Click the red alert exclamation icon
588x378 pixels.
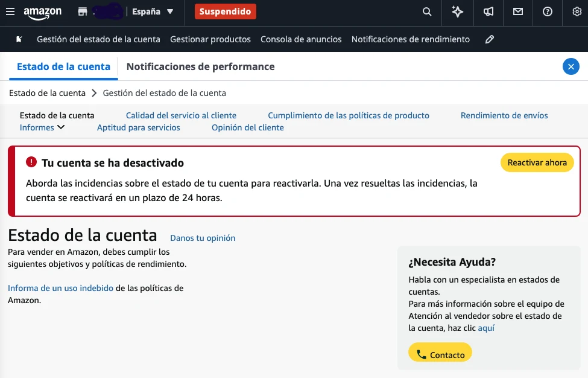tap(31, 162)
